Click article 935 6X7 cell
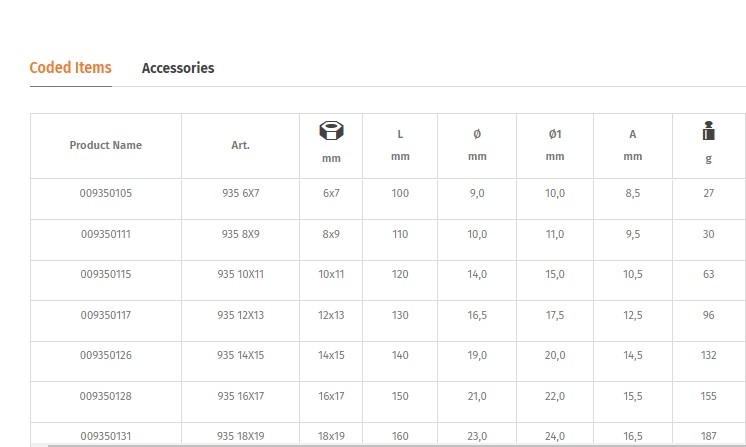Viewport: 746px width, 447px height. coord(240,193)
